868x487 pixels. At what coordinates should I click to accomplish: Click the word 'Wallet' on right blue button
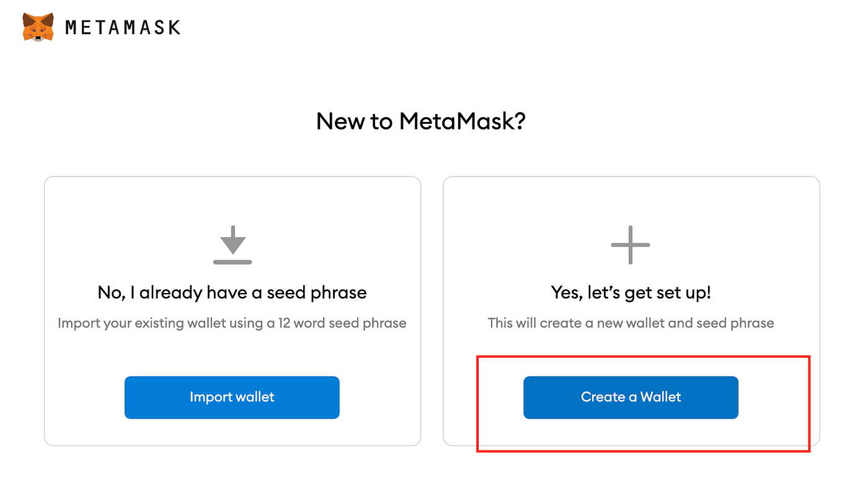pyautogui.click(x=660, y=397)
